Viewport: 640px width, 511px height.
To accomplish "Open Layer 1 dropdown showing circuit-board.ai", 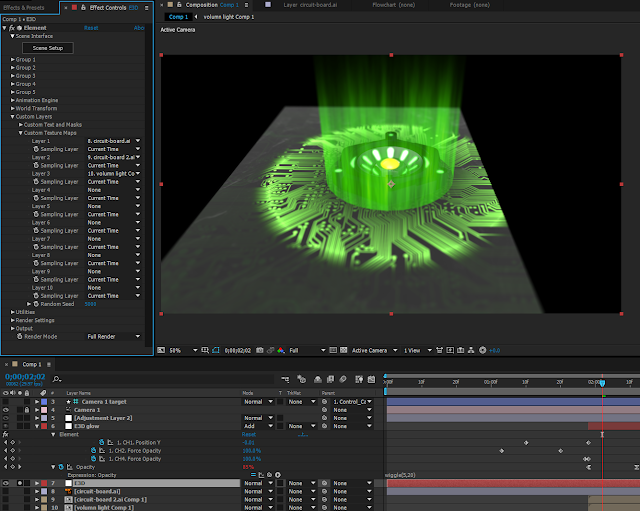I will 114,141.
